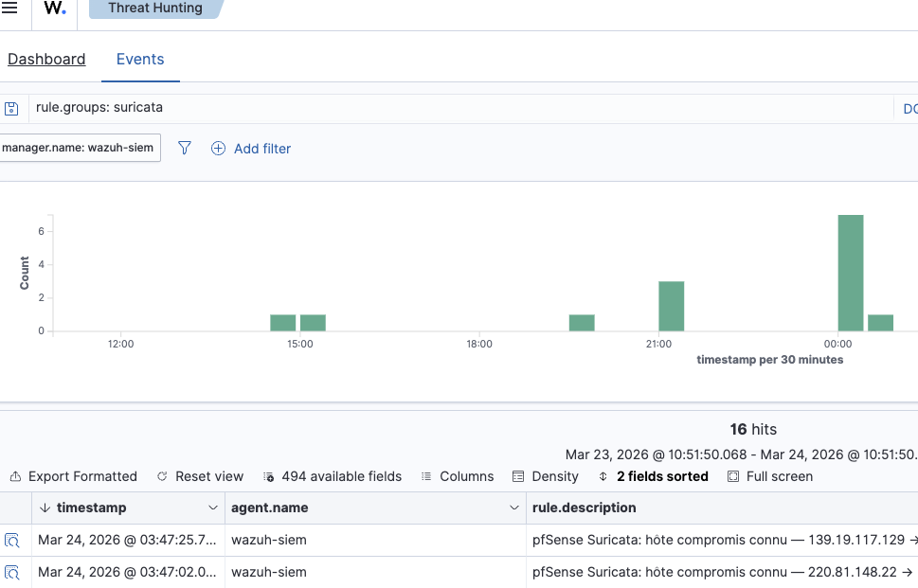Viewport: 918px width, 588px height.
Task: Click the Mar 24, 2026 @ 03:47:02 timestamp cell
Action: pyautogui.click(x=128, y=572)
